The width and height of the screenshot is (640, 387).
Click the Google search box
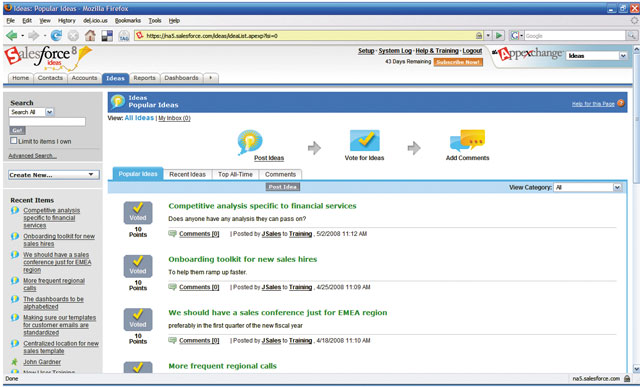[x=575, y=36]
